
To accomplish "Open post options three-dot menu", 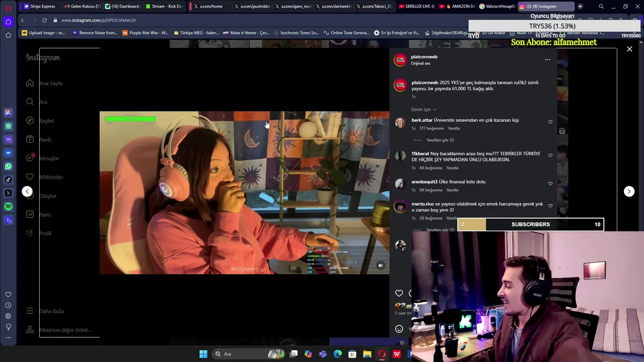I will [x=547, y=60].
